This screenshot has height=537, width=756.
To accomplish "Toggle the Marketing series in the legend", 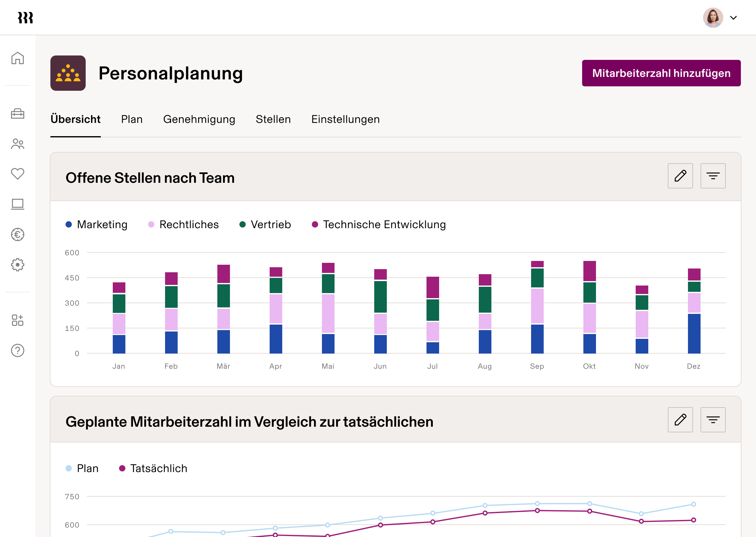I will click(x=96, y=224).
